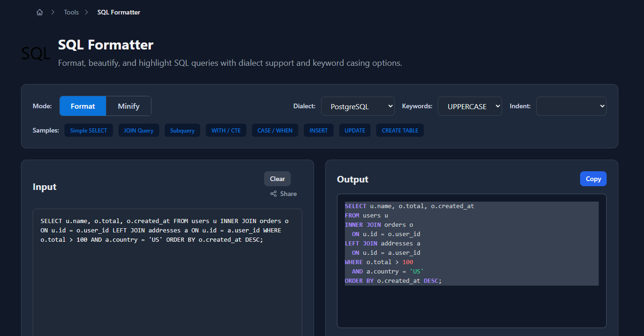
Task: Click the "Keywords:" label
Action: (417, 106)
